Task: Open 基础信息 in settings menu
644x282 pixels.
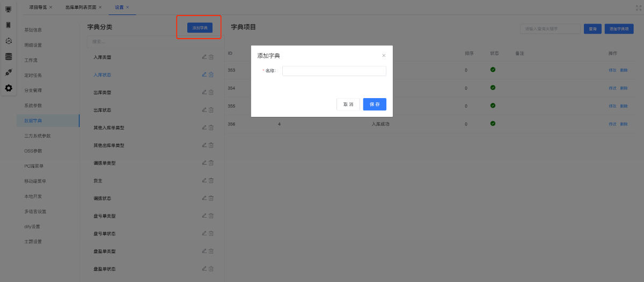Action: pyautogui.click(x=33, y=30)
